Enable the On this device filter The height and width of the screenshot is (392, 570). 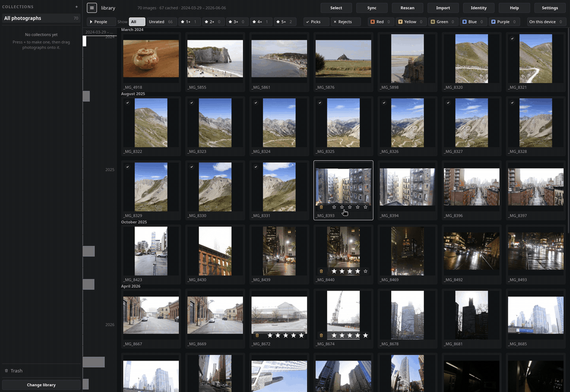pos(546,22)
